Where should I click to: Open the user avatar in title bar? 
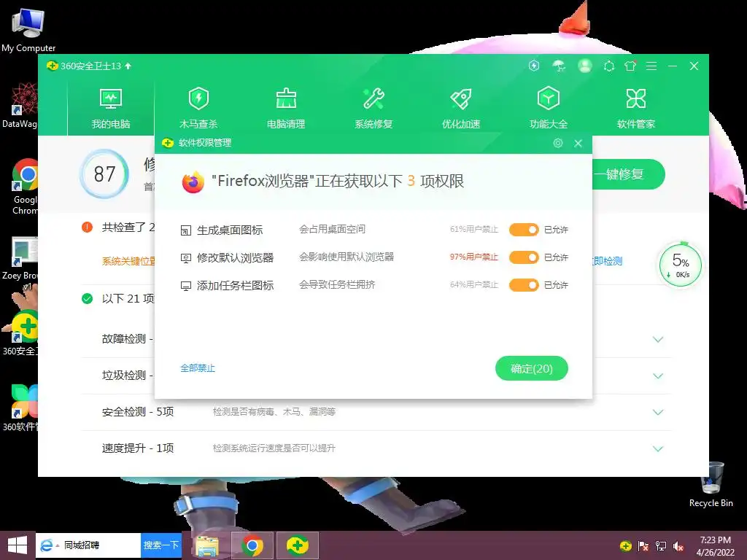click(584, 66)
